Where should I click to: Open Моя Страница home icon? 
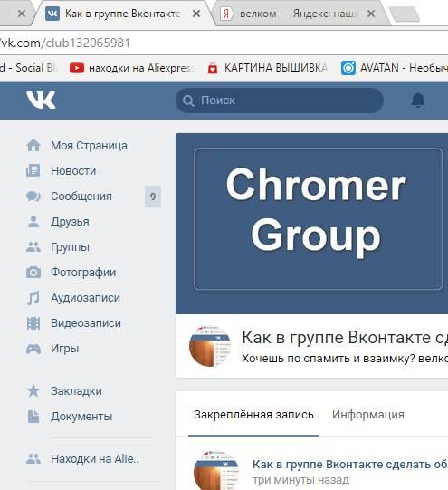click(x=33, y=145)
